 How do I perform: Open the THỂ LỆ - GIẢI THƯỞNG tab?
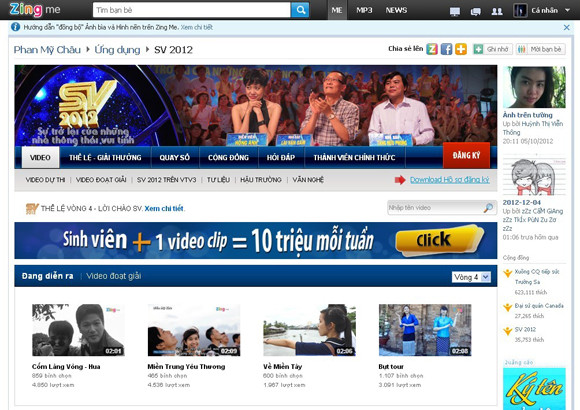pyautogui.click(x=105, y=157)
